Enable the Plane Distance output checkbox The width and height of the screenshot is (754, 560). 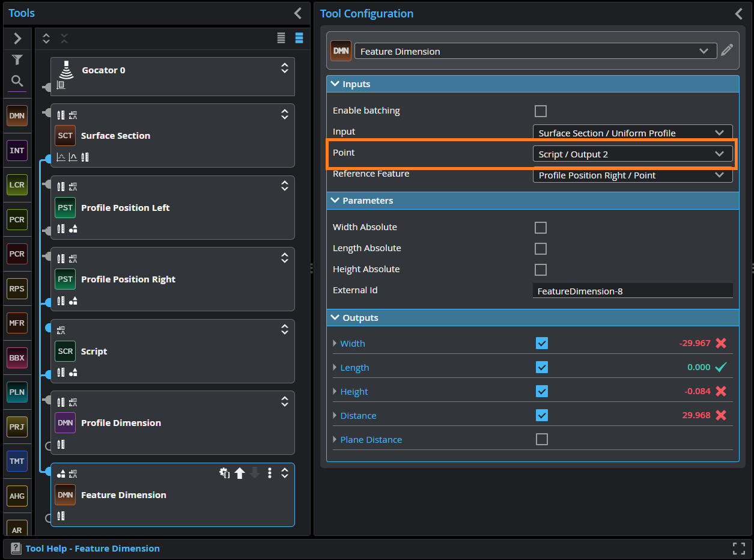pos(541,439)
